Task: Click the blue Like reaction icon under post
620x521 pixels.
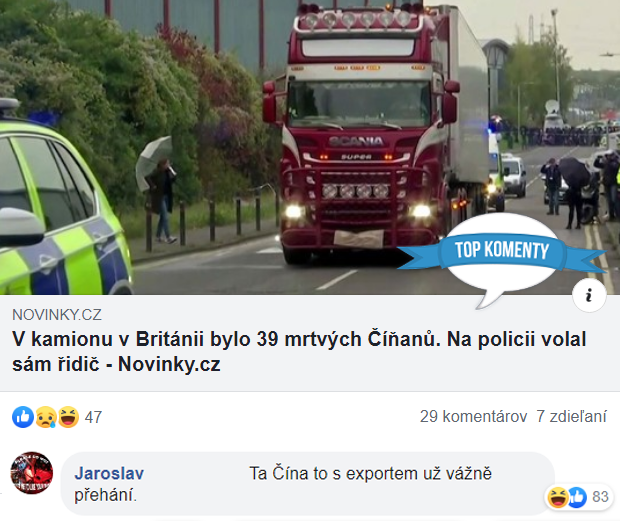Action: [23, 417]
